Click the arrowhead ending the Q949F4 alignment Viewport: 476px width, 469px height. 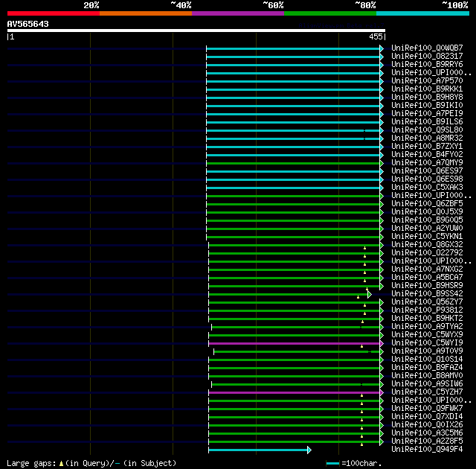coord(309,450)
